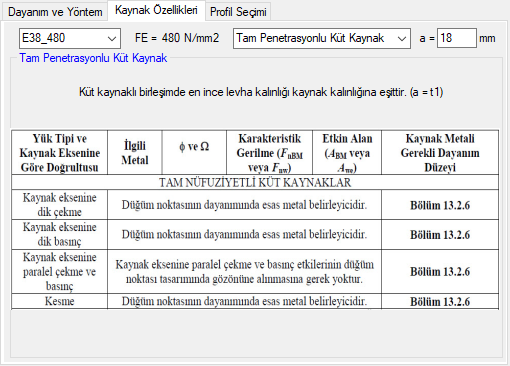
Task: Click the ϕ ve Ω column header
Action: point(194,153)
